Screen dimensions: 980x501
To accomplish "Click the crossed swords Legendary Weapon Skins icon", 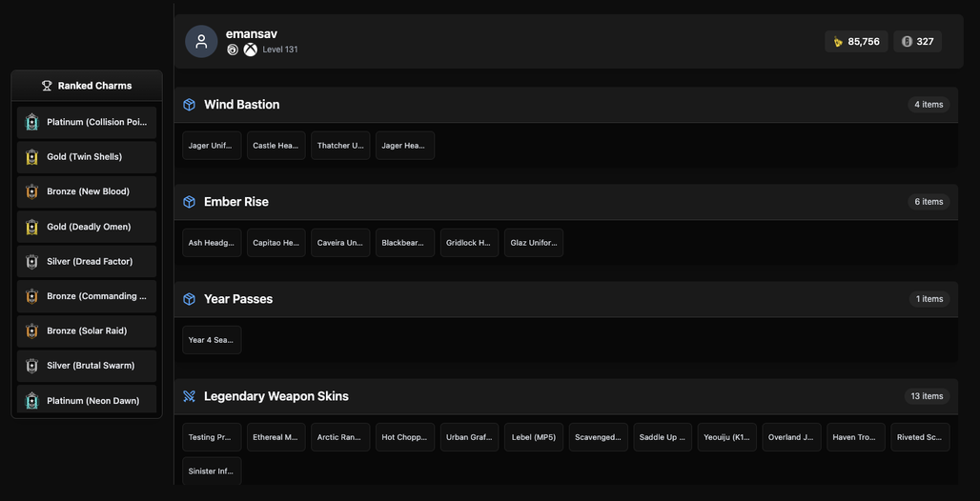I will point(190,396).
